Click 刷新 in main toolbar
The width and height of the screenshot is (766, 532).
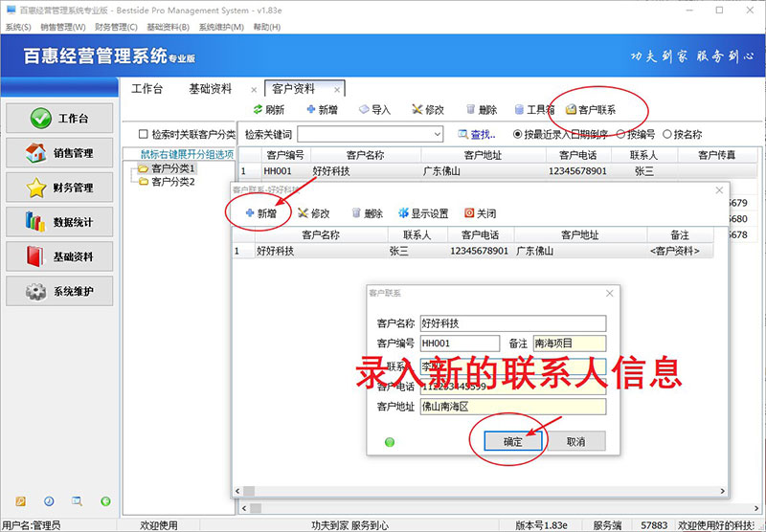tap(269, 110)
